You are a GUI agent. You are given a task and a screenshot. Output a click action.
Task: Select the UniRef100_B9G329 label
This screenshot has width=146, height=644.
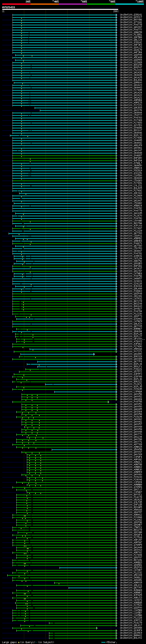[131, 357]
